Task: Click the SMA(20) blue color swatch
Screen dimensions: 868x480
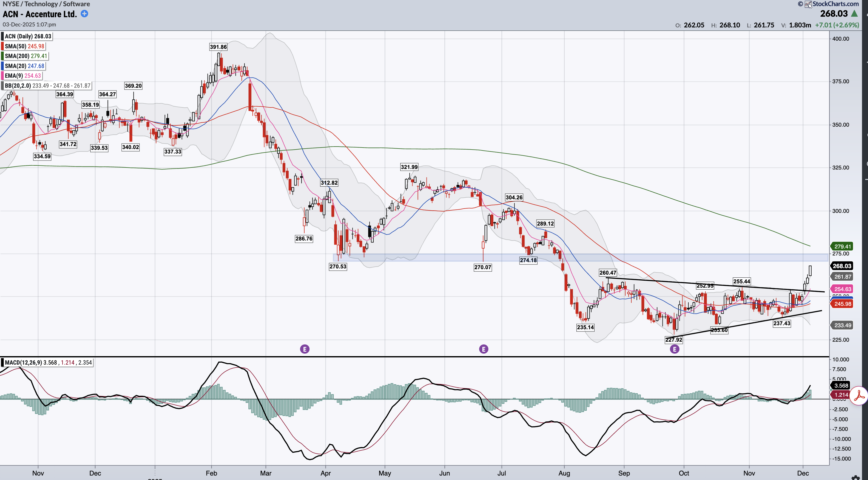Action: (x=3, y=66)
